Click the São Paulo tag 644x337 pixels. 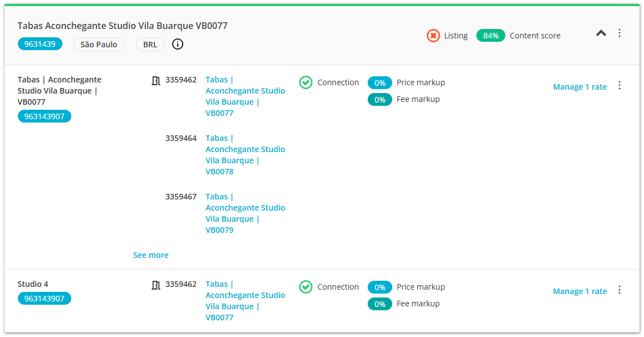coord(99,45)
